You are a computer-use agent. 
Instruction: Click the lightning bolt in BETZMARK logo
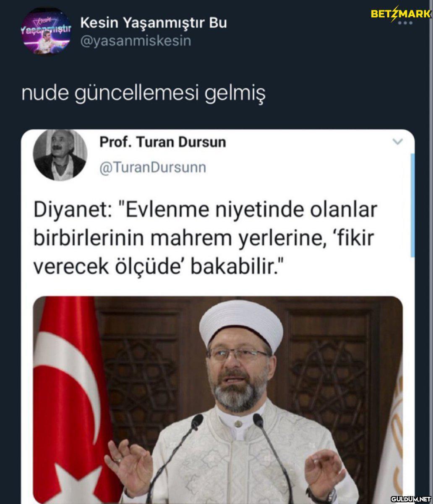click(394, 13)
